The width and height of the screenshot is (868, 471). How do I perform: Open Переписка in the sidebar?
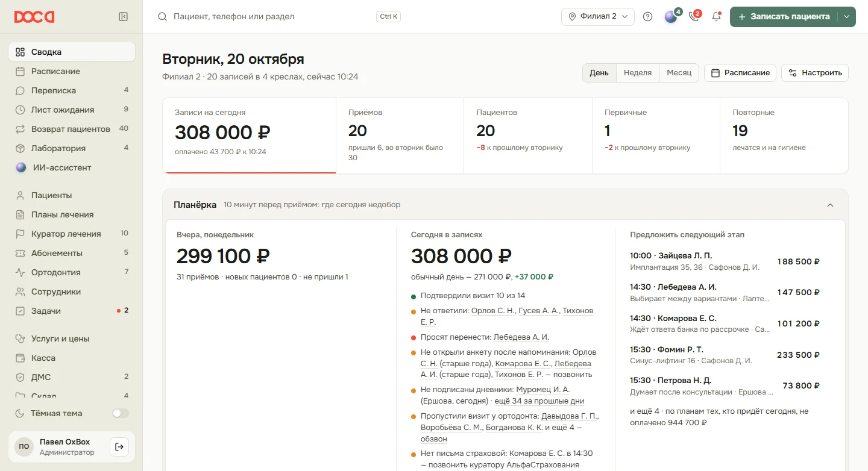[x=72, y=90]
